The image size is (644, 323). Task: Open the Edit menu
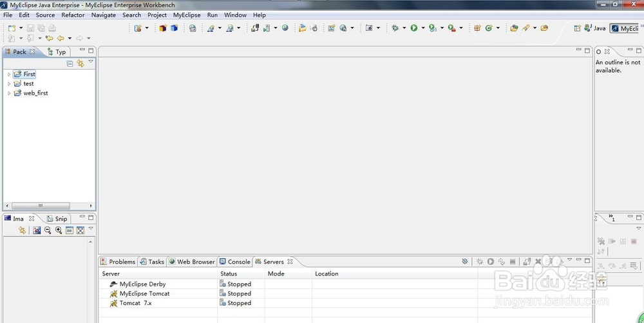[x=24, y=15]
